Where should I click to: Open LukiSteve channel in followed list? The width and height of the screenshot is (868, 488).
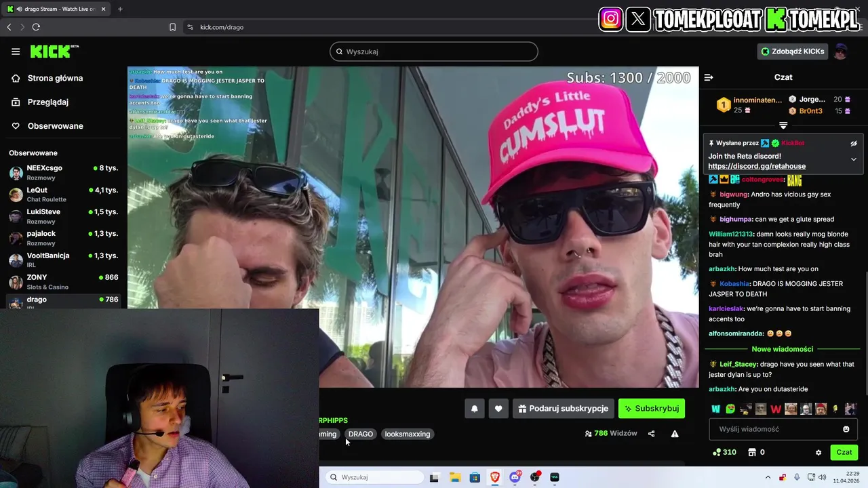coord(64,216)
